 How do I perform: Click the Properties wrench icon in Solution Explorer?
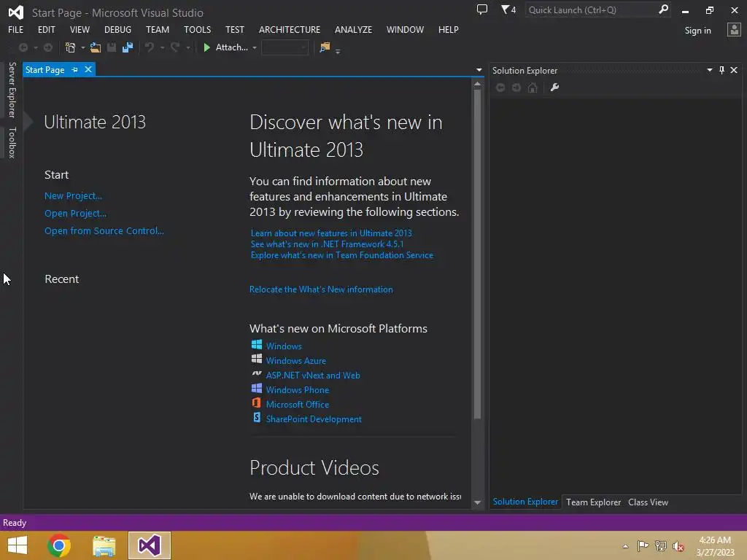(554, 87)
